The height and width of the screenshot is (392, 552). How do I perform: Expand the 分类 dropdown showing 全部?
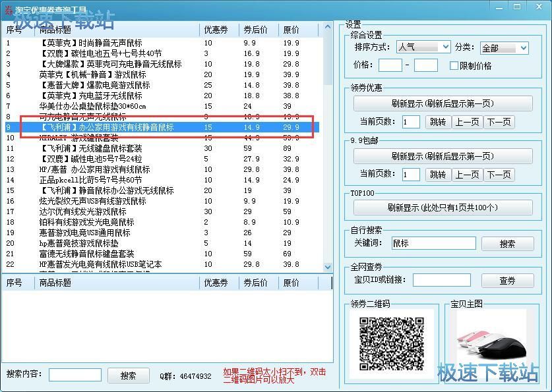pyautogui.click(x=504, y=48)
